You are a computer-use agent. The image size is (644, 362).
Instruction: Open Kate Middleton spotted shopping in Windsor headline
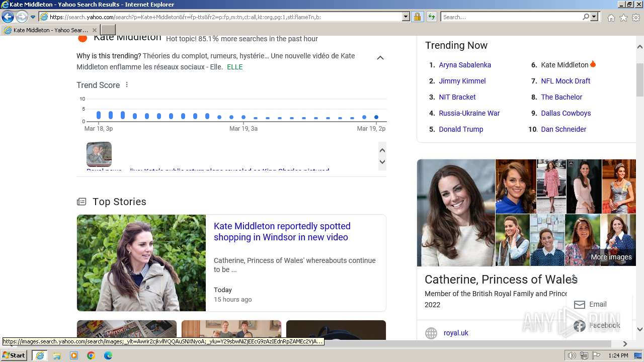tap(282, 232)
